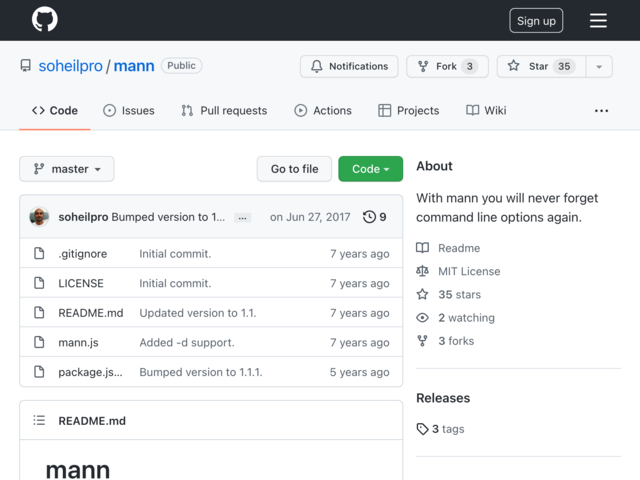Viewport: 640px width, 480px height.
Task: Open soheilpro author link in latest commit
Action: tap(83, 217)
